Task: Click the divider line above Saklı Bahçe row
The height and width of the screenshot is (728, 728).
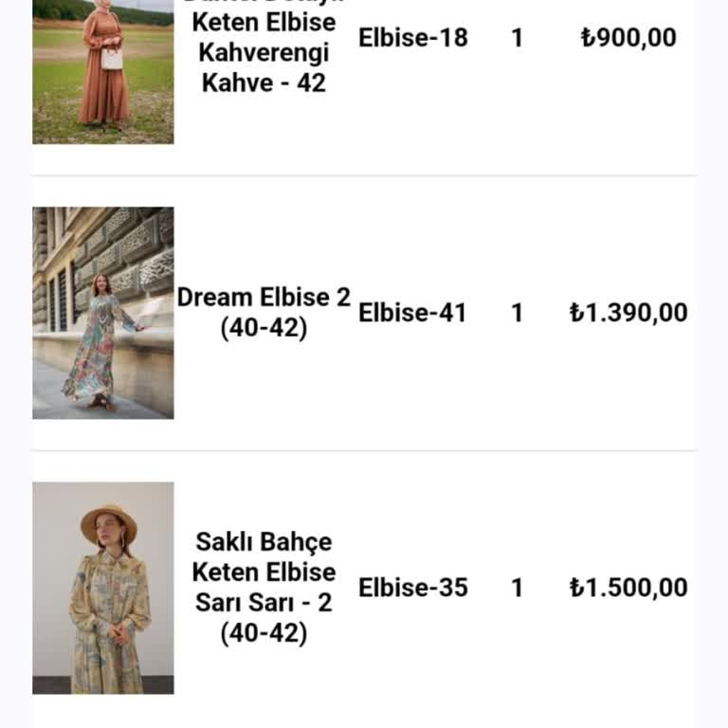Action: coord(364,450)
